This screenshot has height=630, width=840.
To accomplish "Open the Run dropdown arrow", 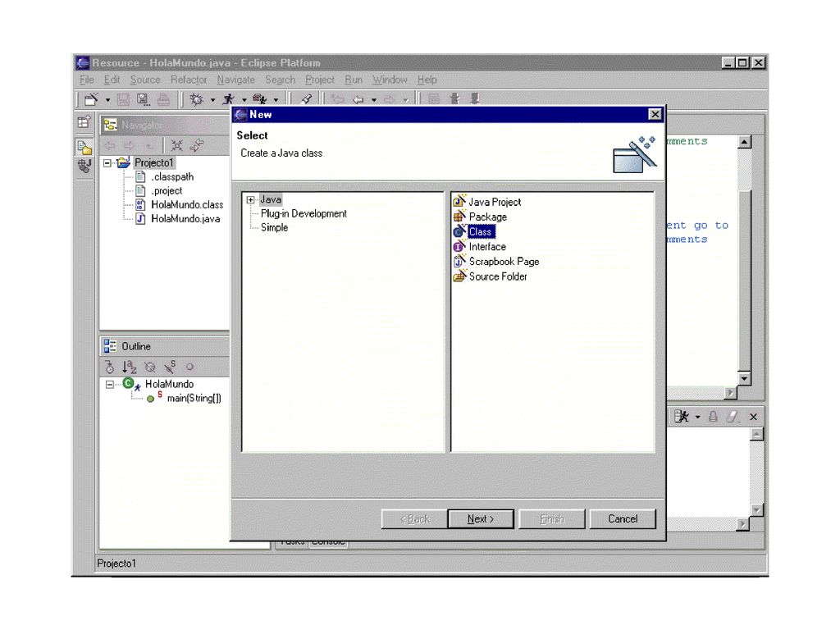I will (244, 99).
